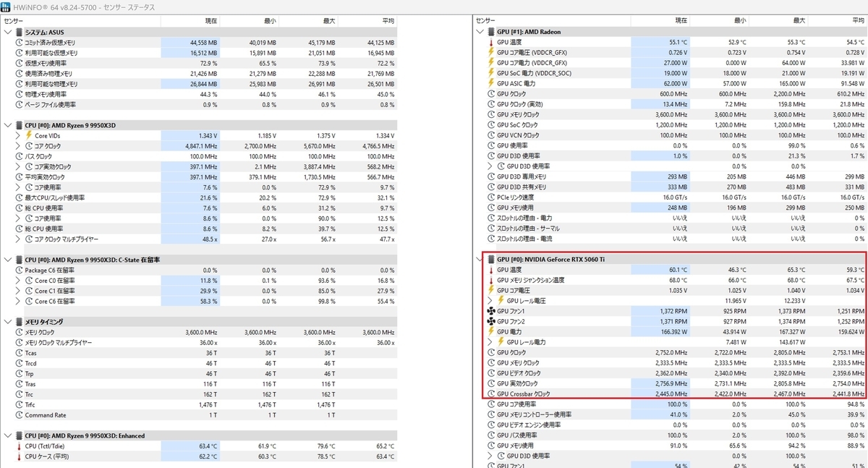Viewport: 868px width, 468px height.
Task: Click the lightning icon beside GPU レール電圧
Action: pyautogui.click(x=501, y=300)
